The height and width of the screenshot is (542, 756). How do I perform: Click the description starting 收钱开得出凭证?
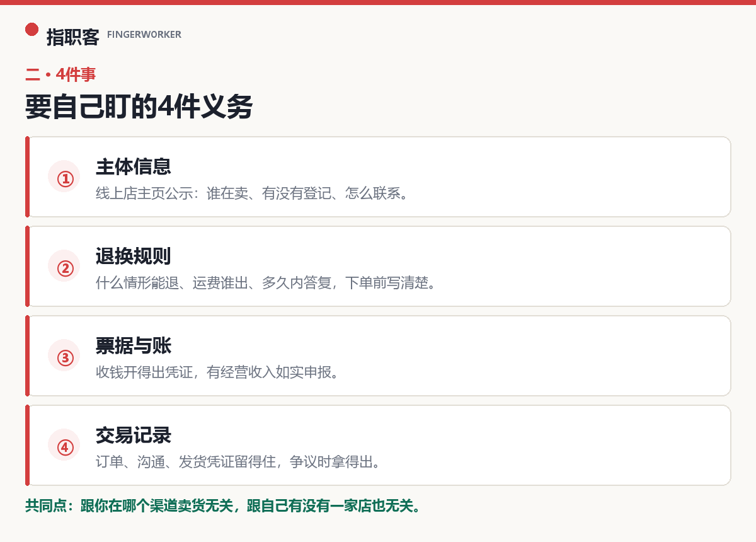(x=219, y=372)
